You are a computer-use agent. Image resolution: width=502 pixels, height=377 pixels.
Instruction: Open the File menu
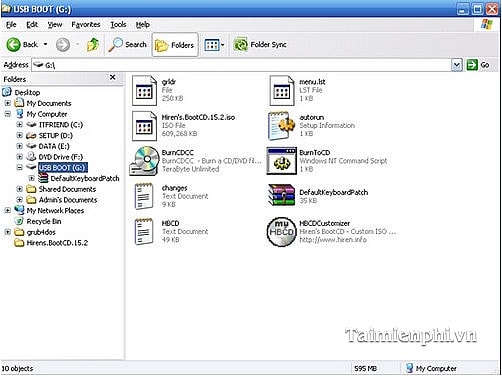pyautogui.click(x=11, y=25)
